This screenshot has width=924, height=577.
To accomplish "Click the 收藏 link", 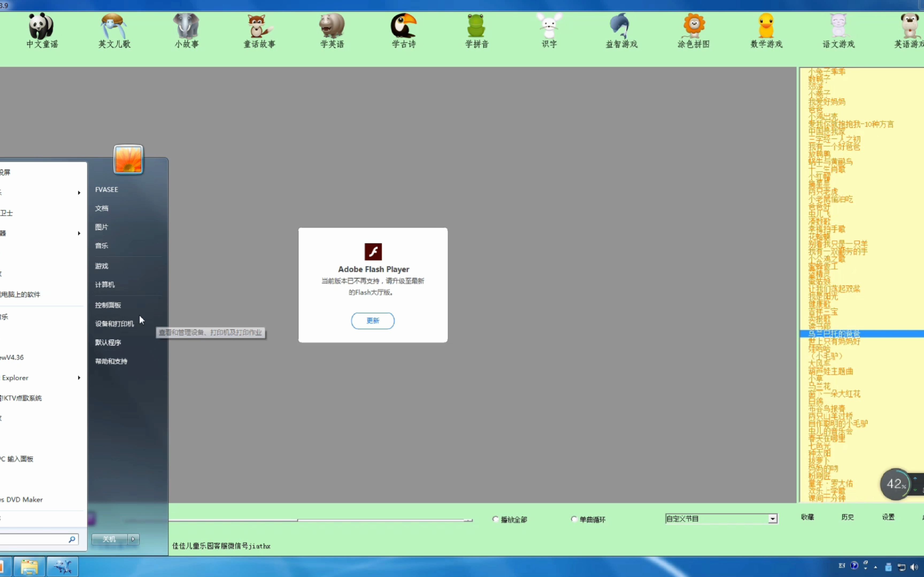I will coord(807,517).
